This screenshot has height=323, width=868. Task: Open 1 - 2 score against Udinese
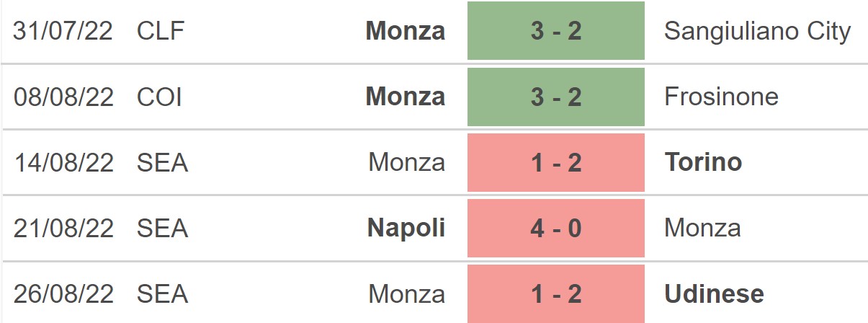pyautogui.click(x=555, y=293)
